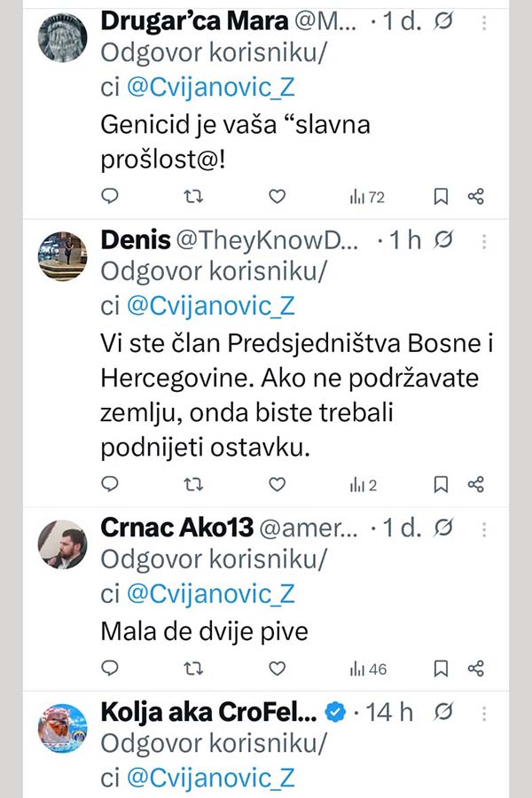
Task: View analytics showing 72 views
Action: (367, 196)
